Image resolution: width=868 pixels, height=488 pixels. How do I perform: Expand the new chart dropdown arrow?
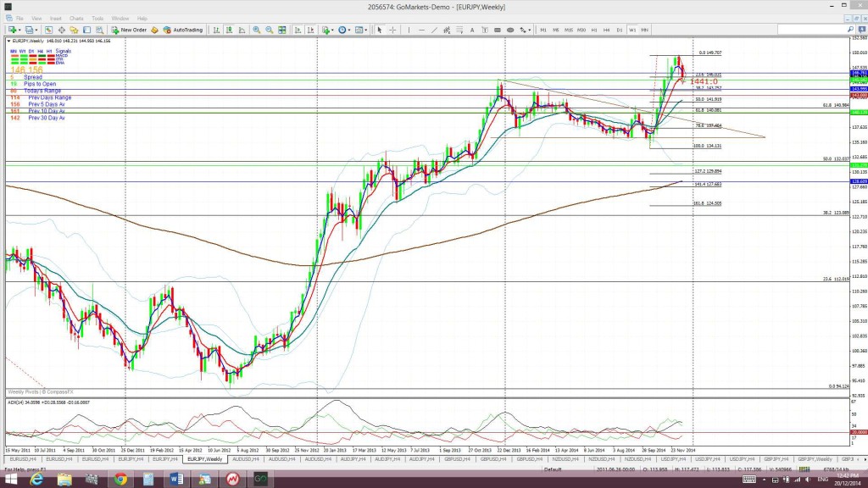coord(20,30)
